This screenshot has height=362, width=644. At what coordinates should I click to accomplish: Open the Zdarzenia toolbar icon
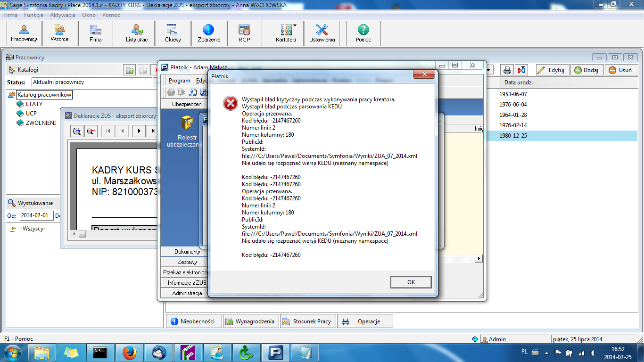(209, 33)
